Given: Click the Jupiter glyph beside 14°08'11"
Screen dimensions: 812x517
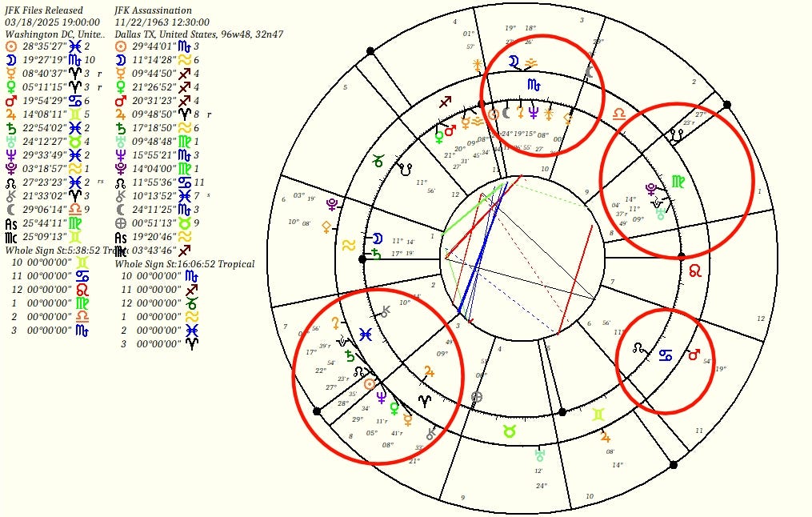Looking at the screenshot, I should [11, 114].
